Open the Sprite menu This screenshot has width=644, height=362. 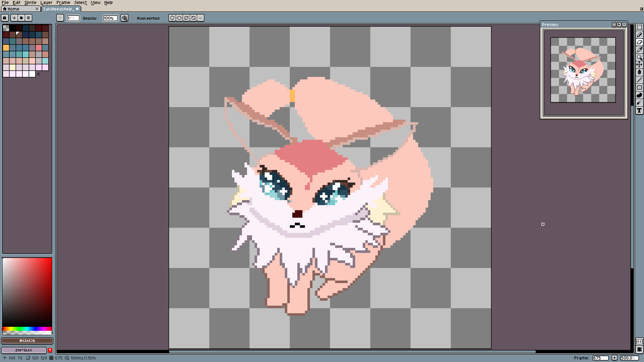tap(30, 3)
